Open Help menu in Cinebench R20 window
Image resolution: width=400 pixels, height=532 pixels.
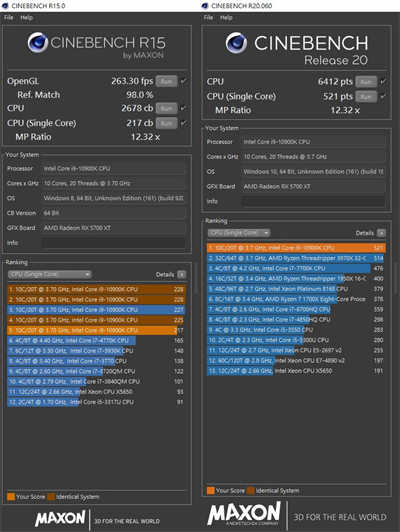[x=226, y=18]
